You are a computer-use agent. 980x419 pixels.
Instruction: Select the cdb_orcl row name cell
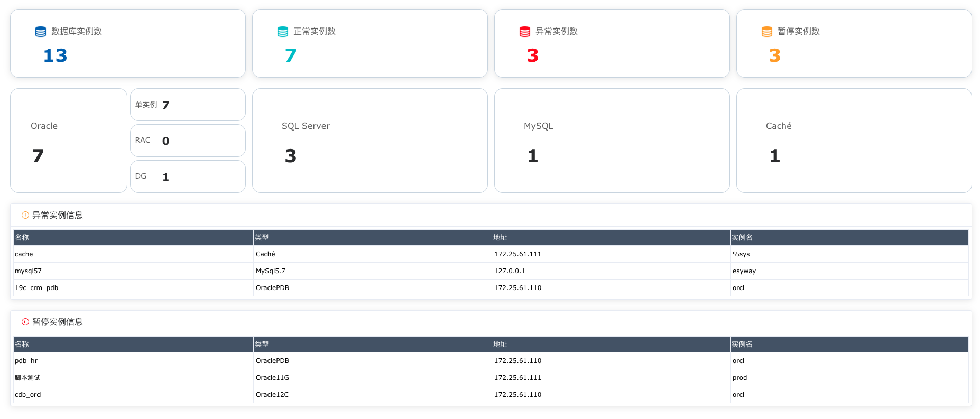tap(133, 395)
